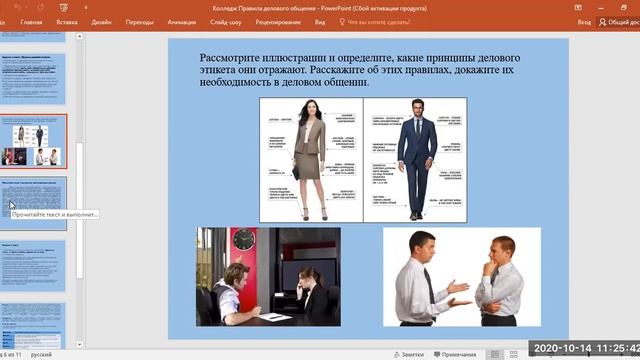Select the text-only slide thumbnail above the selected slide
The height and width of the screenshot is (360, 640).
tap(33, 79)
